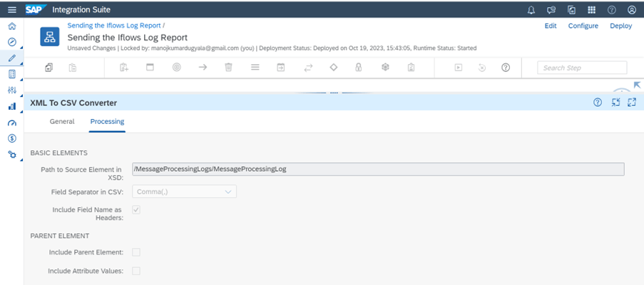
Task: Select the Participant palette icon
Action: [124, 68]
